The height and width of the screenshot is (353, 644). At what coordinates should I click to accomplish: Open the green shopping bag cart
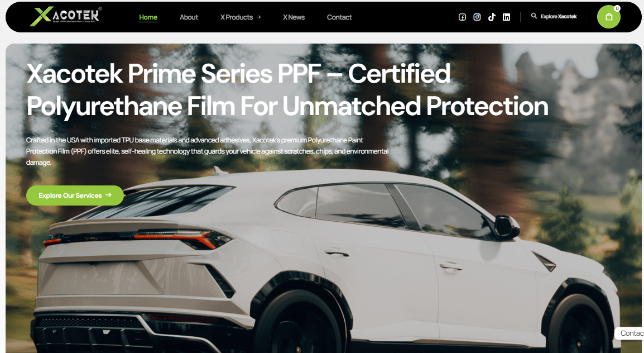(x=609, y=17)
